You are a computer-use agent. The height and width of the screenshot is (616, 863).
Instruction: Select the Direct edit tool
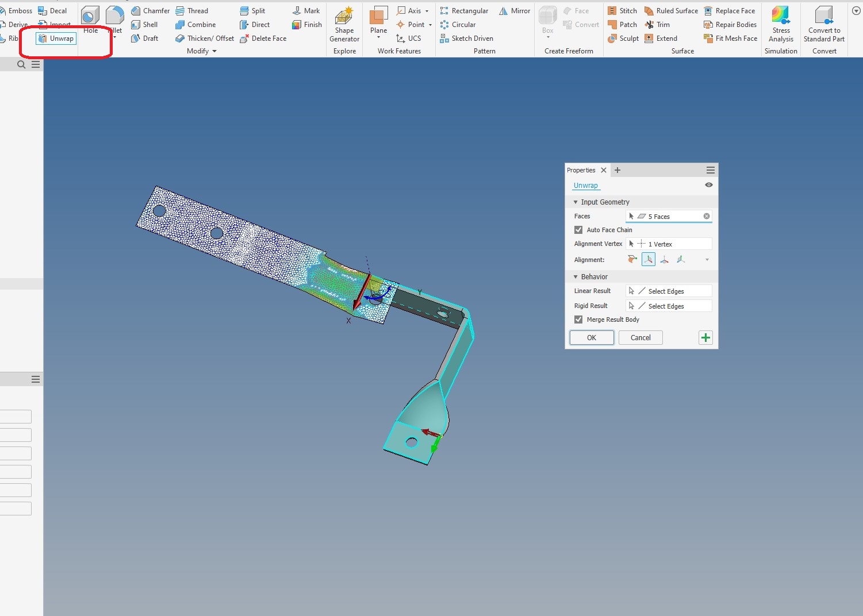(x=255, y=25)
